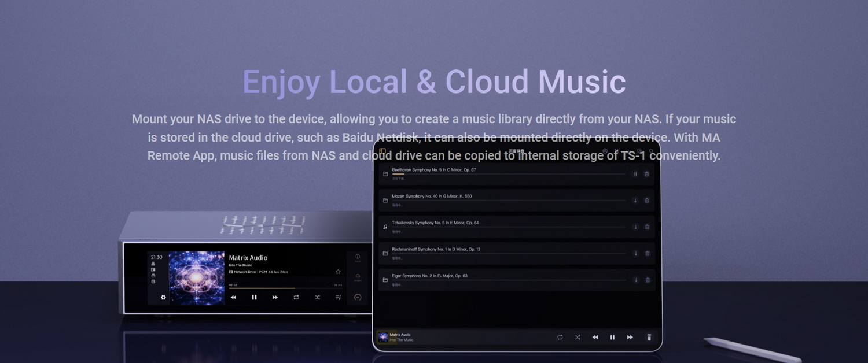This screenshot has height=363, width=868.
Task: Click the folder icon beside Mozart Symphony
Action: point(384,201)
